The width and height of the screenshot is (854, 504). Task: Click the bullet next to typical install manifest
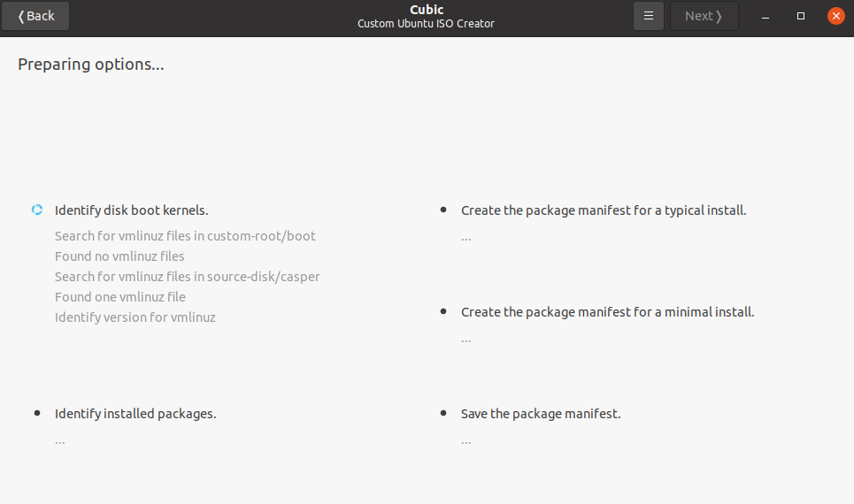coord(443,210)
